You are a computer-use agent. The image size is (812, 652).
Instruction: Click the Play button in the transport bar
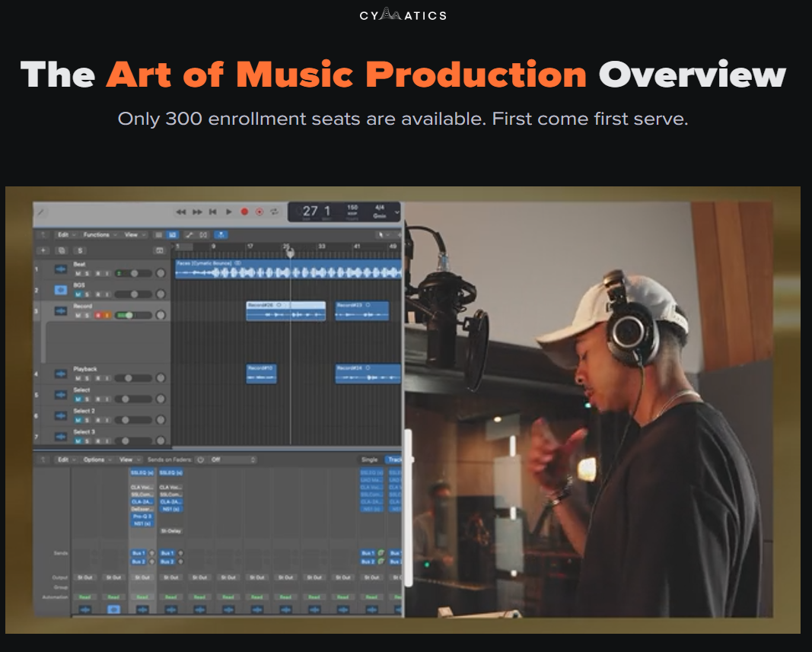coord(228,211)
